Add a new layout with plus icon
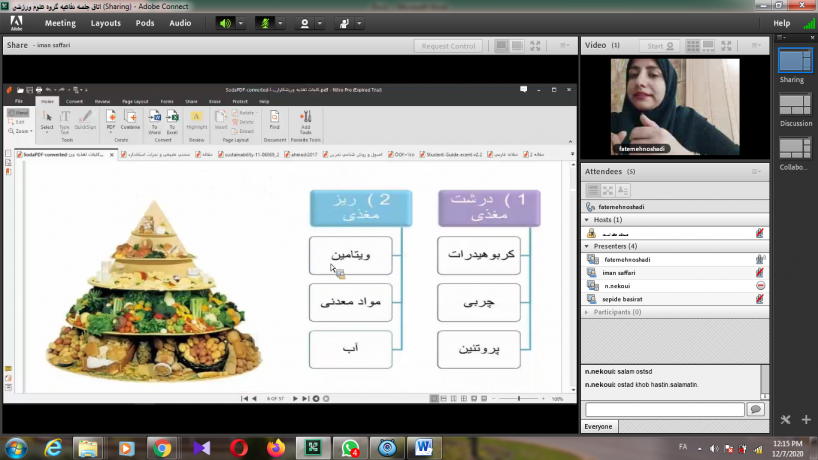This screenshot has height=460, width=818. coord(806,419)
